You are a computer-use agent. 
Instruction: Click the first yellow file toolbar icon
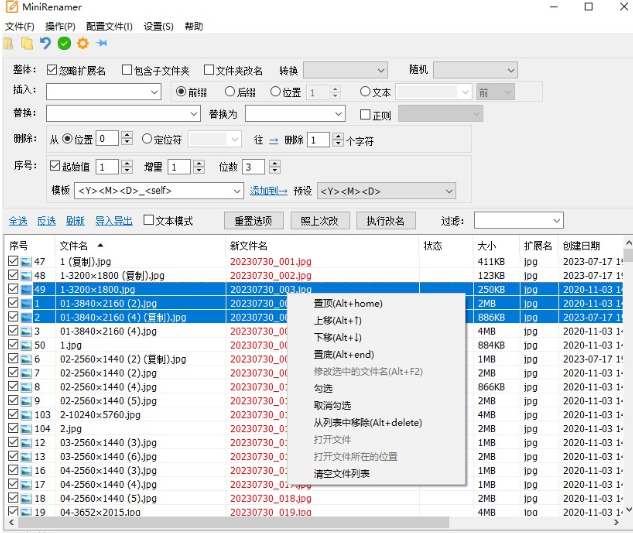(x=9, y=44)
